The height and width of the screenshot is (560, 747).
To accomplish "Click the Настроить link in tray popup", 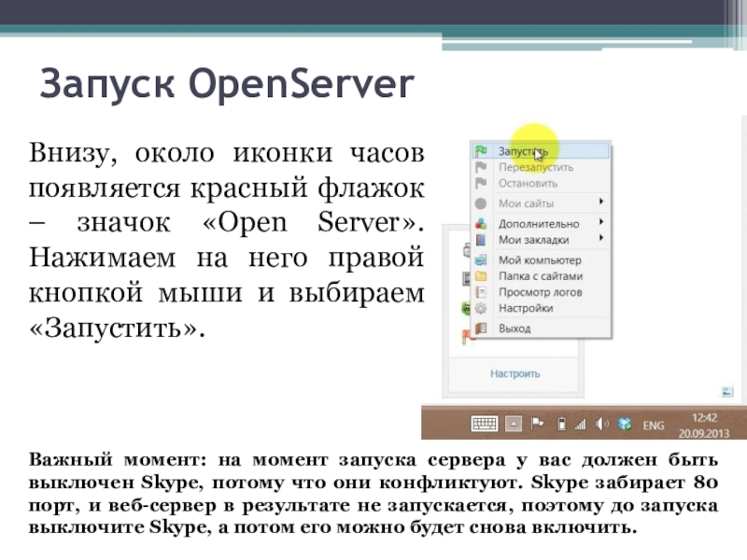I will (515, 374).
